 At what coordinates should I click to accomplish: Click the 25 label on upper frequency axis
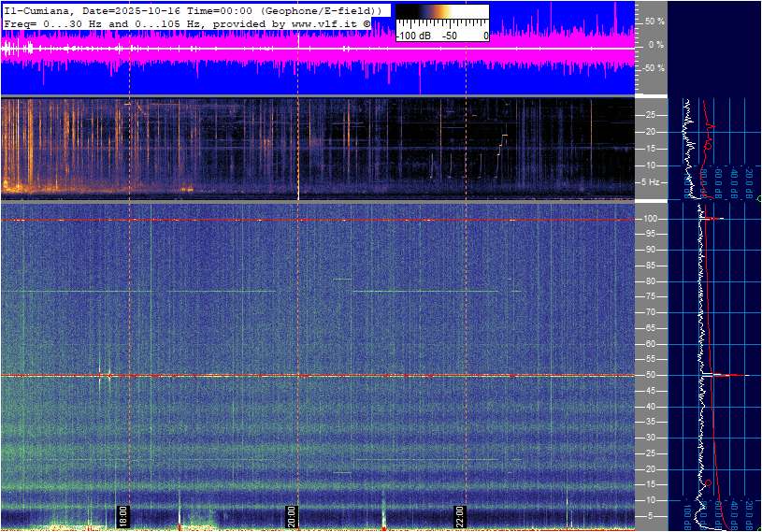click(x=651, y=115)
